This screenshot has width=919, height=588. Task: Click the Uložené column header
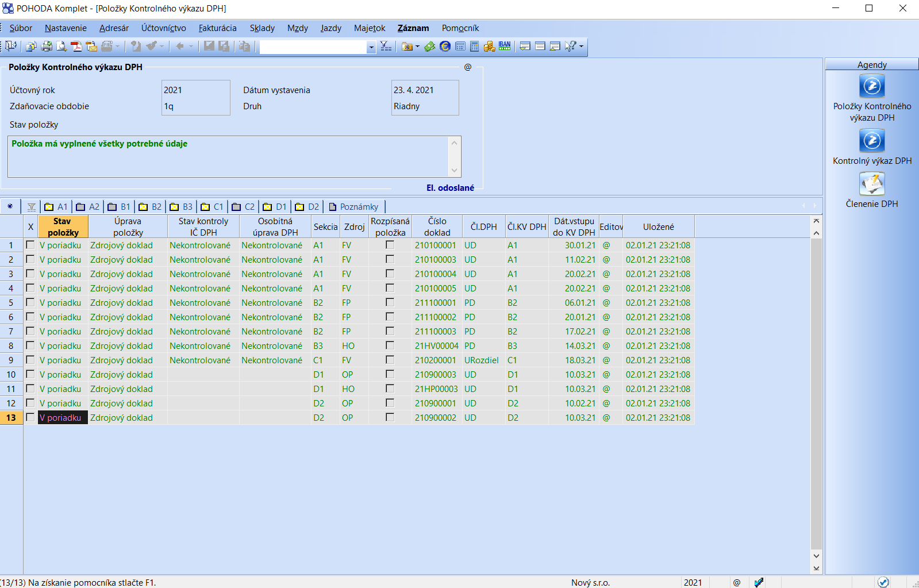click(659, 226)
